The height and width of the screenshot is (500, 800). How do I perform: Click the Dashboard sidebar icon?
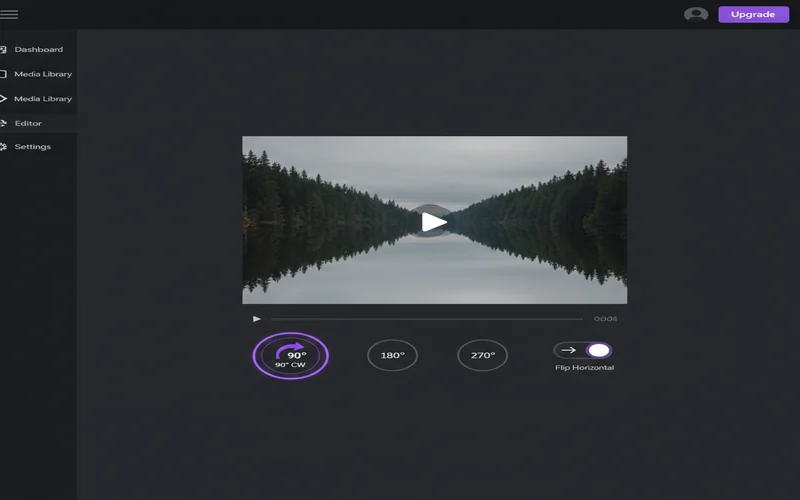coord(3,49)
